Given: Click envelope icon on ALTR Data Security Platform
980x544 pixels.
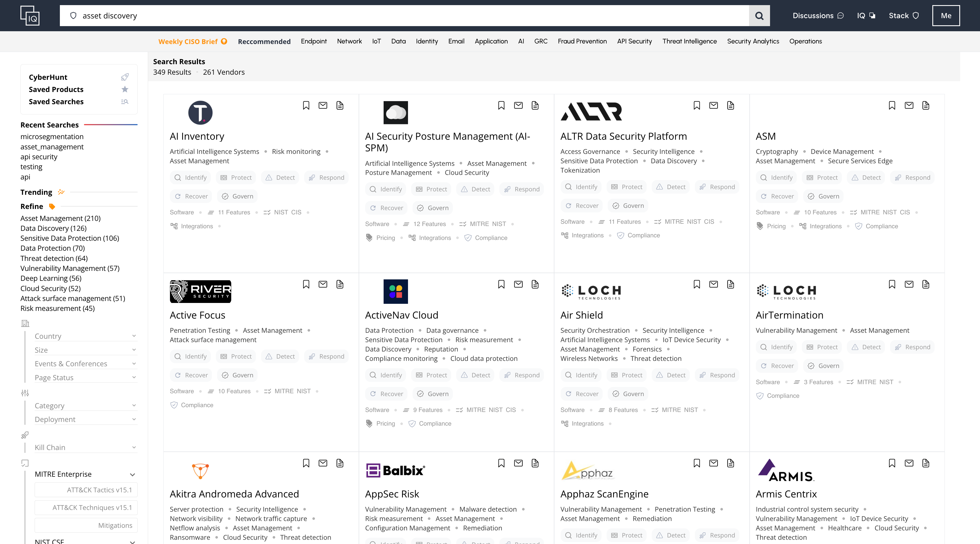Looking at the screenshot, I should click(x=713, y=105).
